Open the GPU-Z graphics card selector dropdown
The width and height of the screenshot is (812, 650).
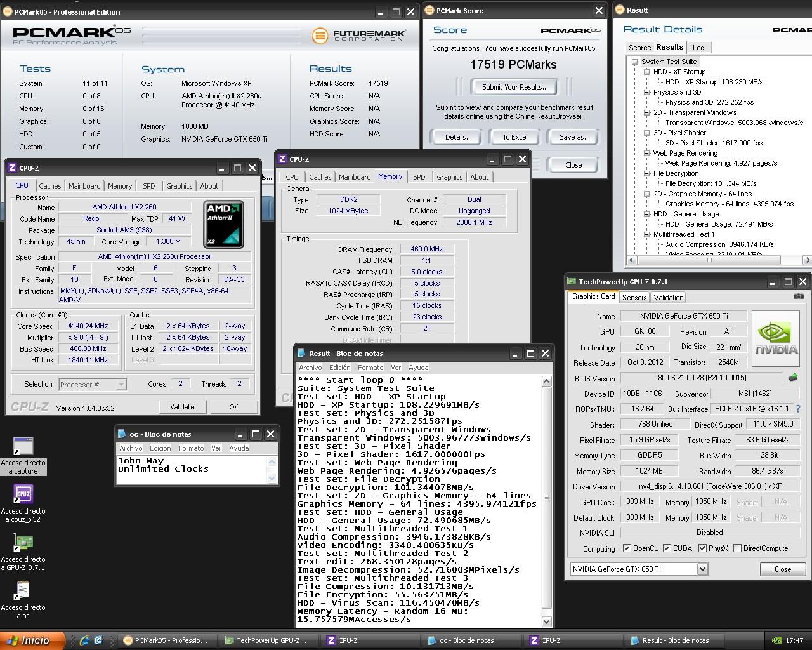pos(702,569)
